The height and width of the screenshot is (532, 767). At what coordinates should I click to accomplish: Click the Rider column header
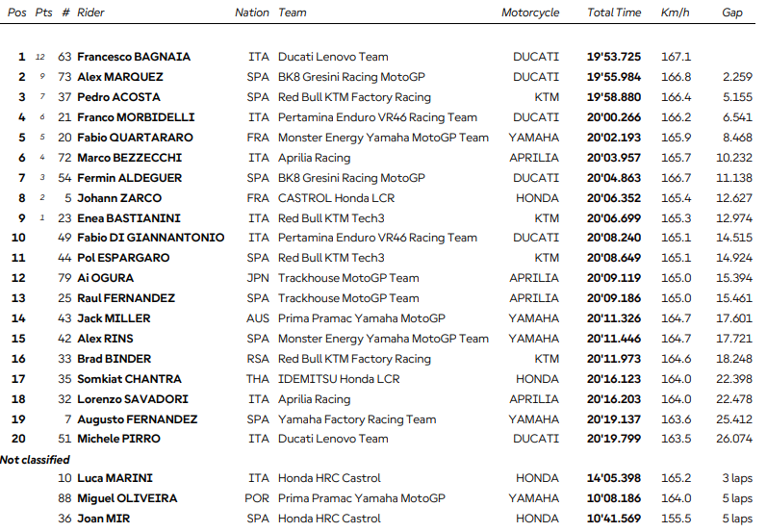[x=90, y=13]
